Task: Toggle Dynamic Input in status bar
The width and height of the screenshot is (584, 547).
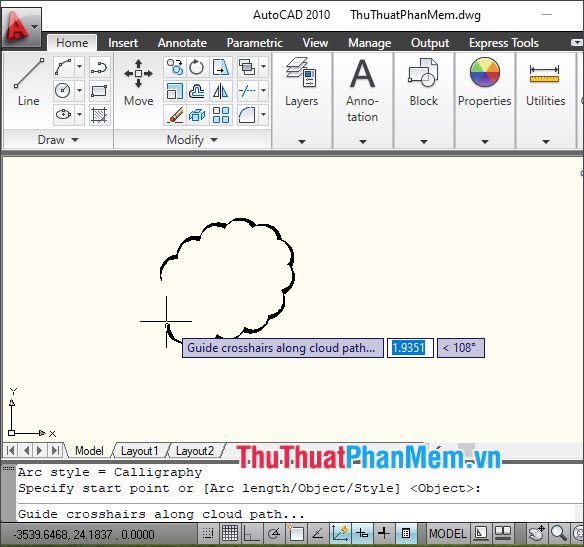Action: tap(362, 534)
